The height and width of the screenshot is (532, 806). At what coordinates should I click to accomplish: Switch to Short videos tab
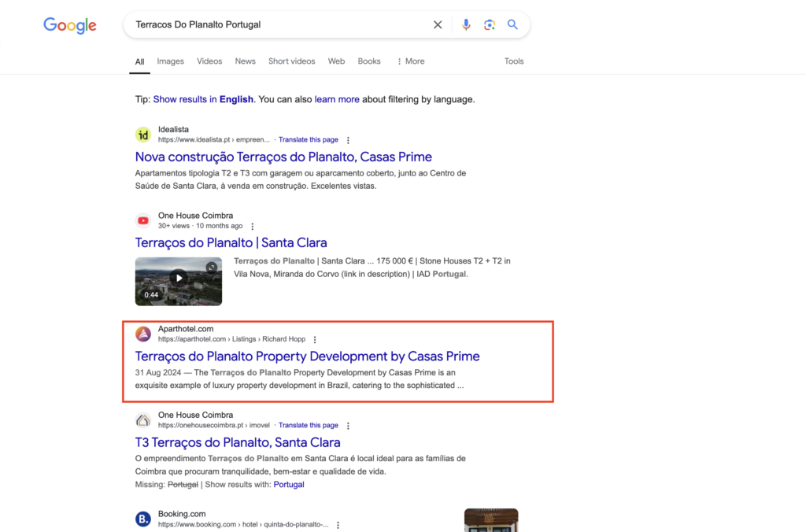[291, 61]
